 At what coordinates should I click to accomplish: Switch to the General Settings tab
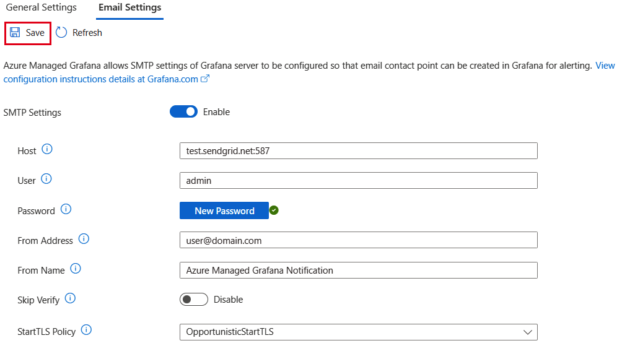[x=41, y=7]
